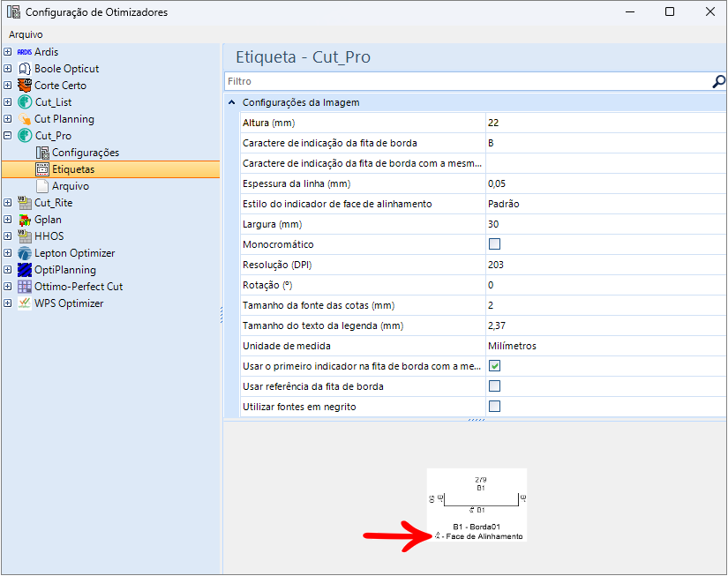The height and width of the screenshot is (576, 728).
Task: Click Tamanho do texto da legenda value
Action: 605,325
